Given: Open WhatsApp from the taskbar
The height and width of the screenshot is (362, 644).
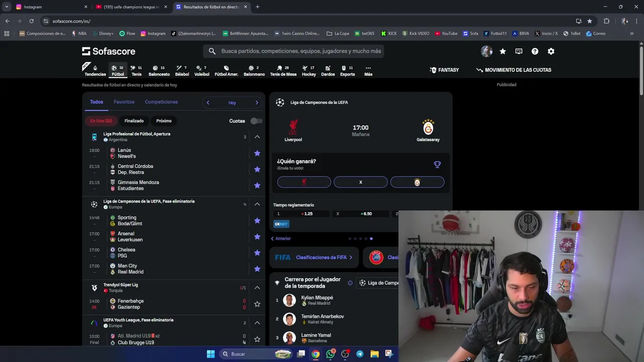Looking at the screenshot, I should point(331,354).
